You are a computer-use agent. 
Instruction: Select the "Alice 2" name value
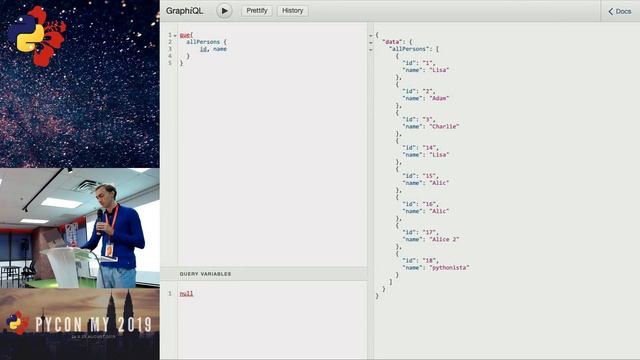444,240
